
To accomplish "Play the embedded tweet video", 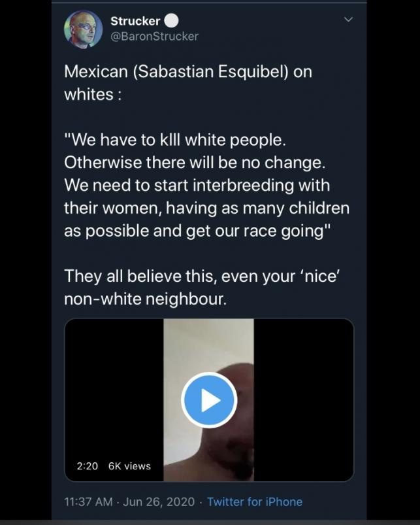I will pos(209,399).
